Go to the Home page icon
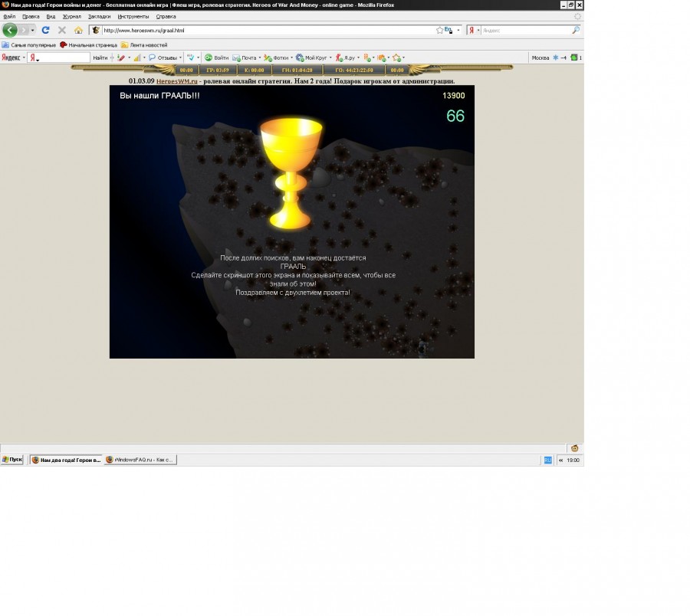The height and width of the screenshot is (616, 690). pyautogui.click(x=78, y=30)
